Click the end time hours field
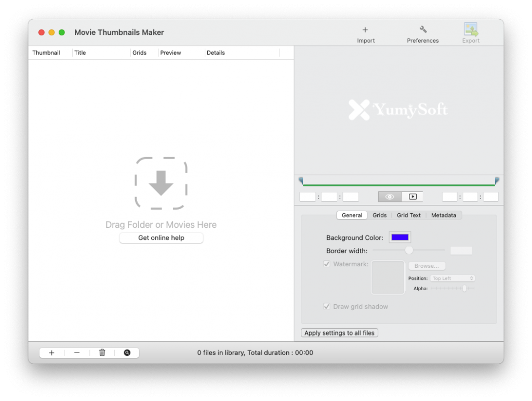 coord(449,197)
